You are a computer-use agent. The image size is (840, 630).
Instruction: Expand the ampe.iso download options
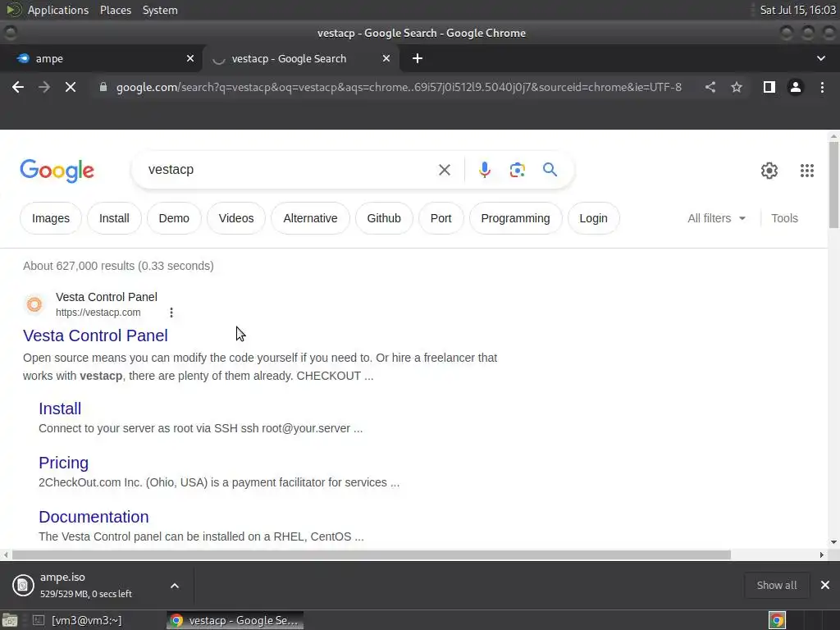tap(175, 586)
